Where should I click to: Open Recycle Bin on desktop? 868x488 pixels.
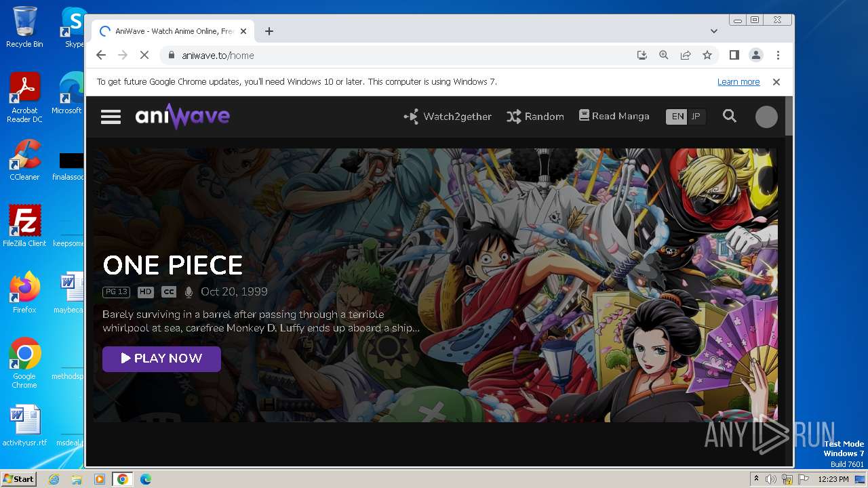click(24, 27)
